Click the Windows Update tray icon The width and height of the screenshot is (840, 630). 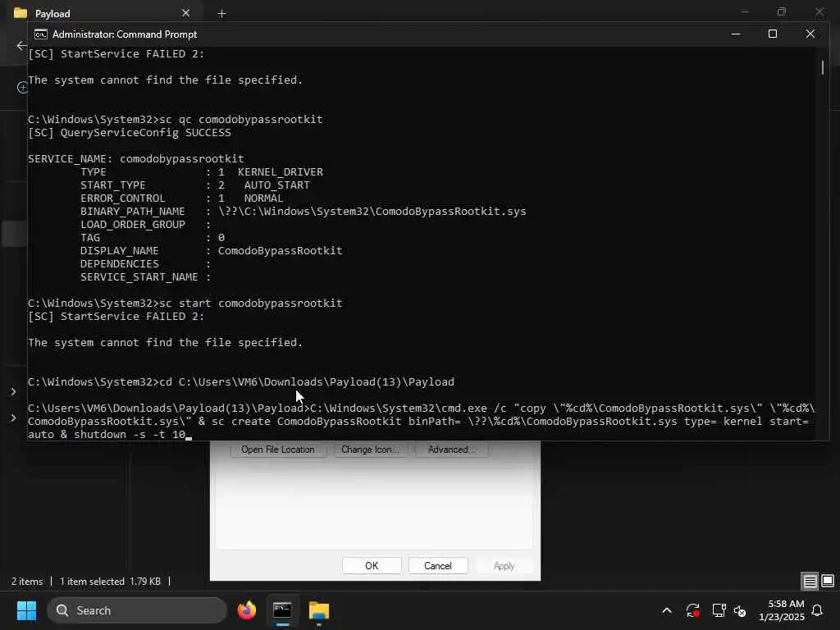692,610
